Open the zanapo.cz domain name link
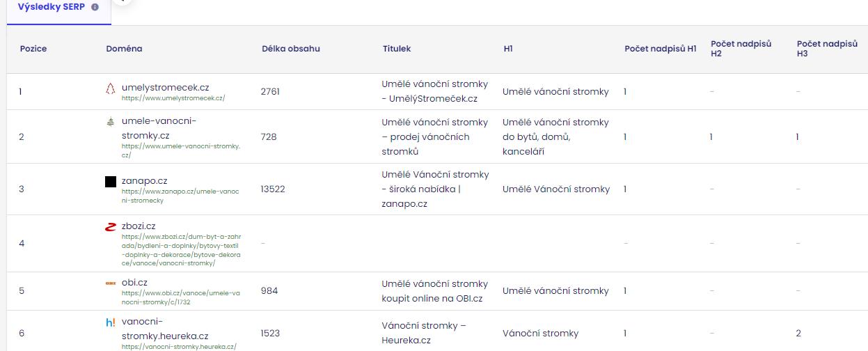 (144, 181)
